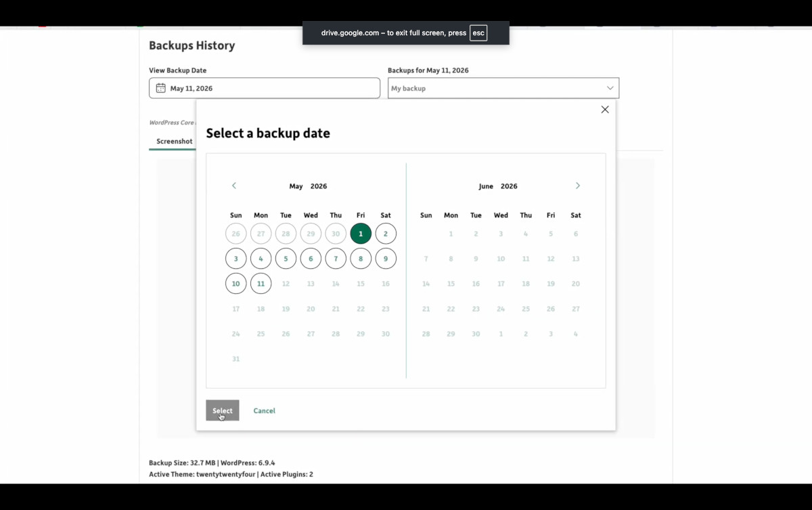Choose May 10 backup date
812x510 pixels.
point(235,284)
